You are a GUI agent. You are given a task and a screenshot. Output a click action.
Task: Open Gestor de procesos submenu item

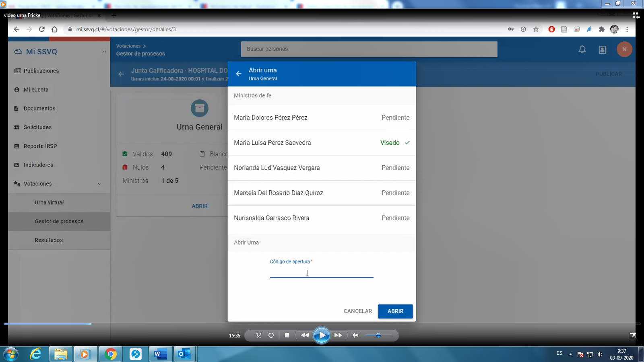pos(59,222)
